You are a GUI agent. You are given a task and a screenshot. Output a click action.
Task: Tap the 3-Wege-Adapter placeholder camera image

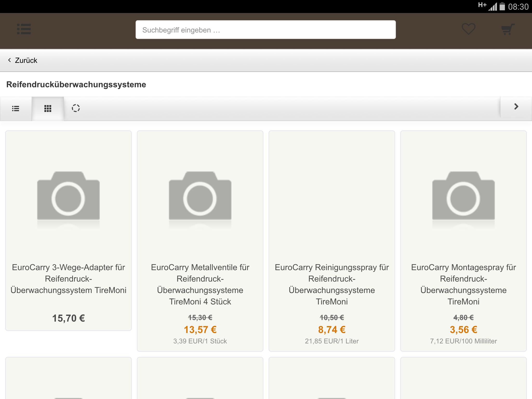tap(68, 199)
